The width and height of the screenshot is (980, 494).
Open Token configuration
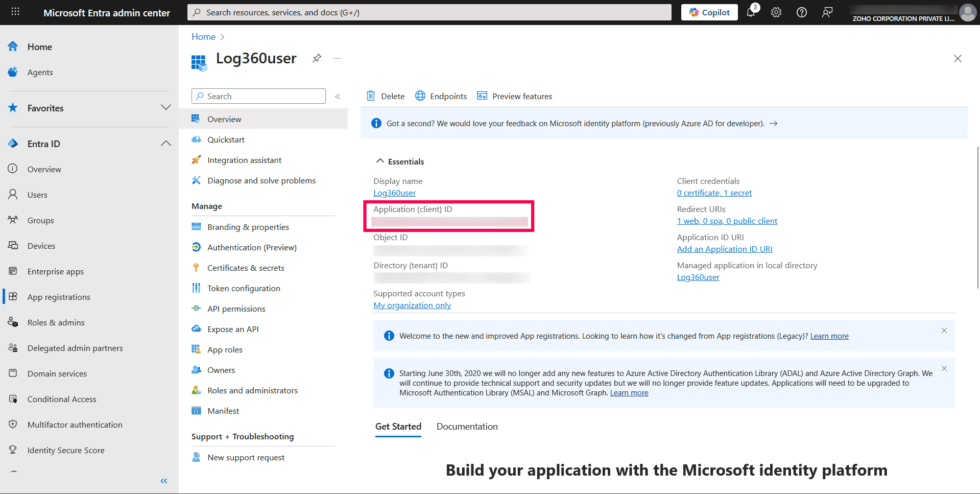[x=244, y=288]
